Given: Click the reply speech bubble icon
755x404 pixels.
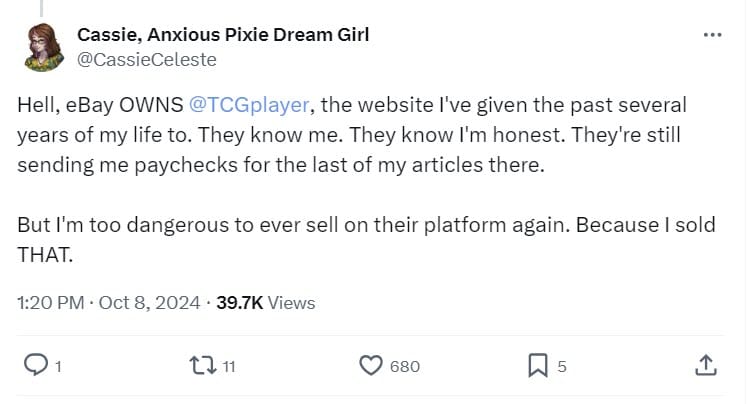Looking at the screenshot, I should pos(35,366).
